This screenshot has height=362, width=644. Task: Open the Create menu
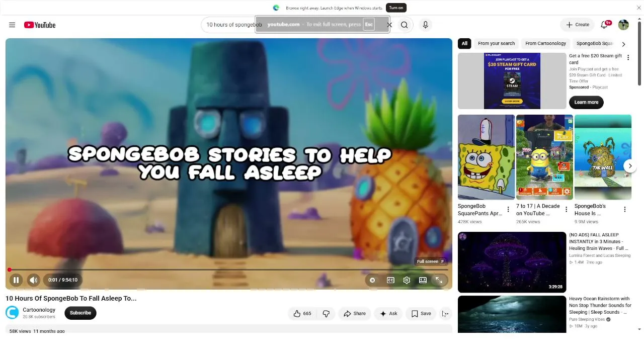577,25
